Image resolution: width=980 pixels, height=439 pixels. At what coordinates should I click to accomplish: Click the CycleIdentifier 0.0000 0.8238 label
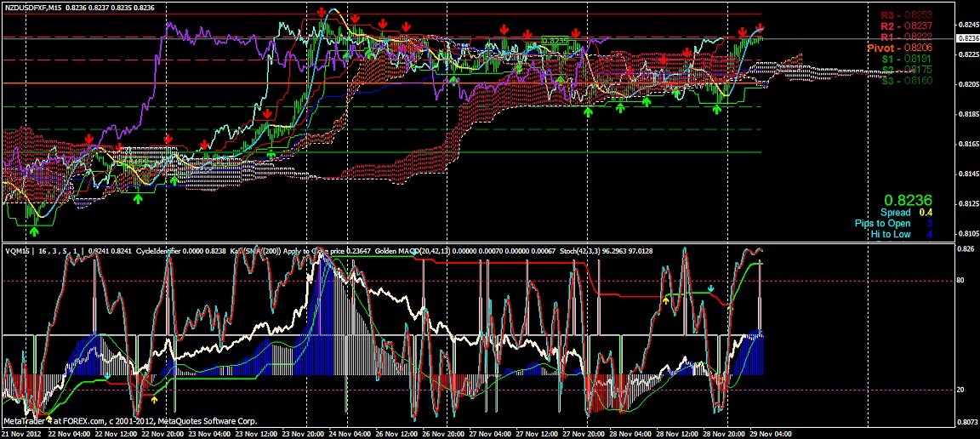click(x=180, y=251)
